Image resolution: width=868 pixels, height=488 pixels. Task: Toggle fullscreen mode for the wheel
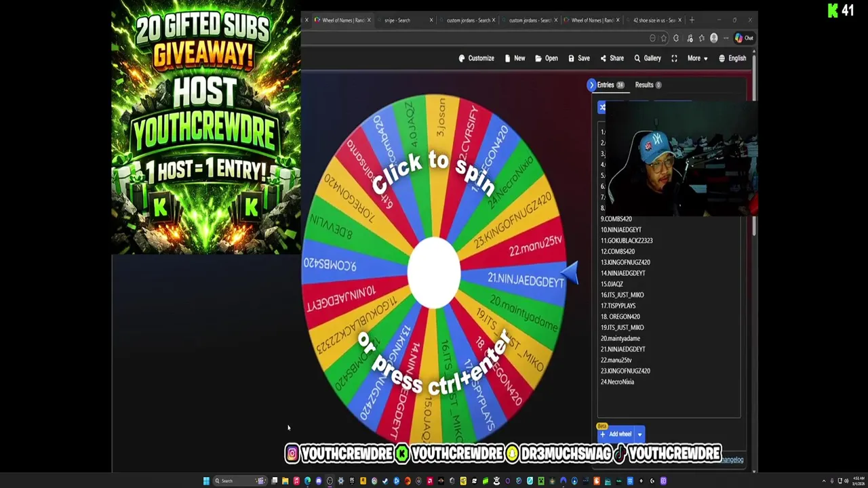tap(674, 58)
